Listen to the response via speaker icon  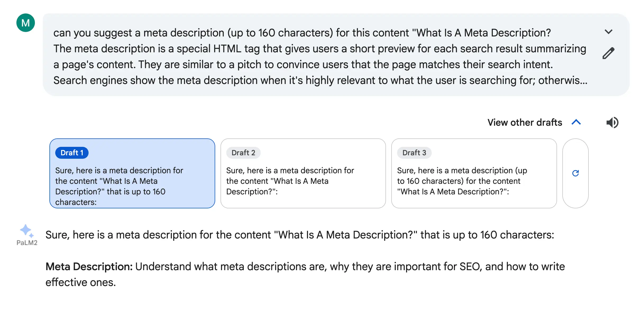coord(612,123)
